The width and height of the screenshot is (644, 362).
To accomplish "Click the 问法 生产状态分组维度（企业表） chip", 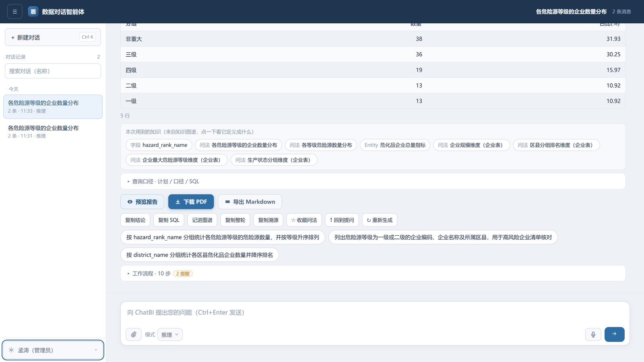I will (274, 160).
